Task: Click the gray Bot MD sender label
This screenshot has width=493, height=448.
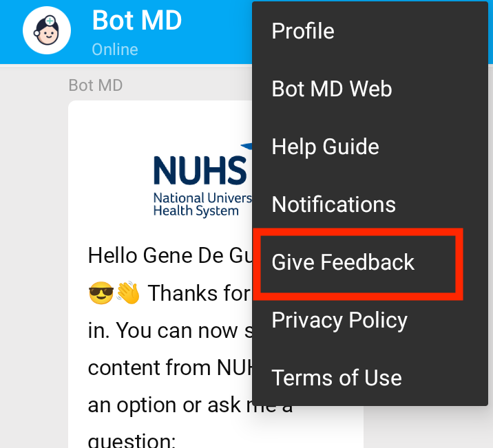Action: (96, 85)
